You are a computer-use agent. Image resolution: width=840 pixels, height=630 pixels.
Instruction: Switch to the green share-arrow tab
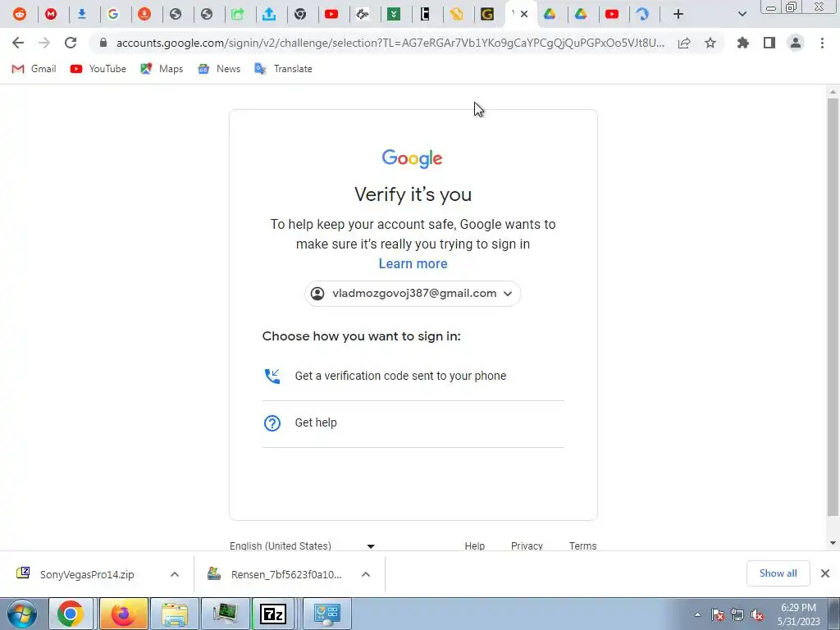tap(238, 15)
